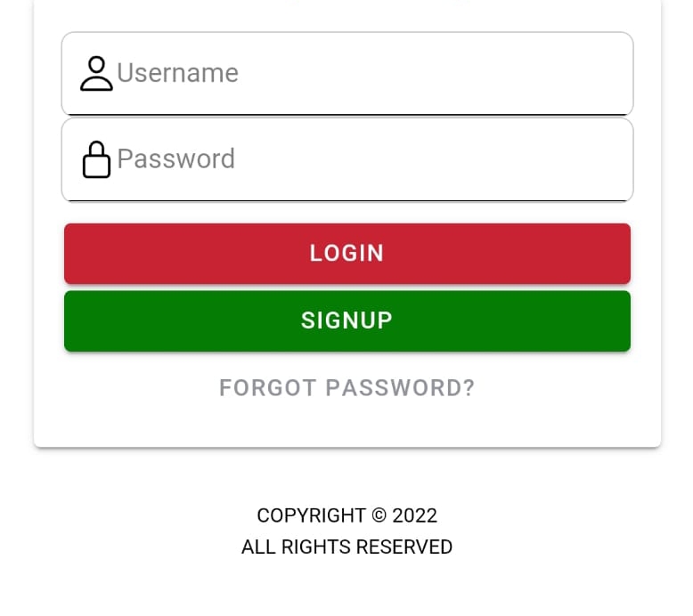Screen dimensions: 693x616
Task: Recover account using Forgot Password
Action: point(346,388)
